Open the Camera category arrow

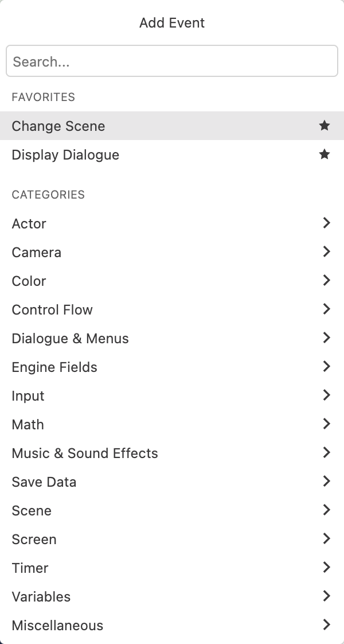pos(326,252)
